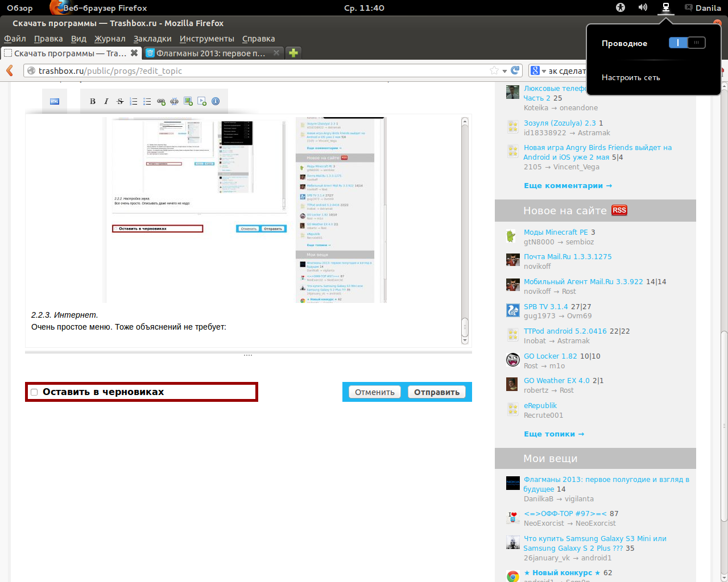The image size is (728, 582).
Task: Click the Nokia avatar beside Флагманы 2013
Action: pyautogui.click(x=513, y=483)
